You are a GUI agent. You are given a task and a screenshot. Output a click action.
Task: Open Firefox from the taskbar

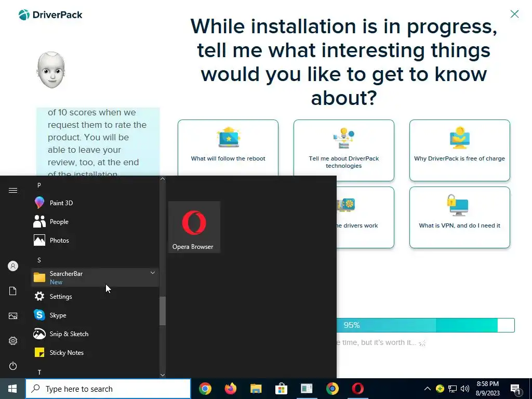pos(231,389)
